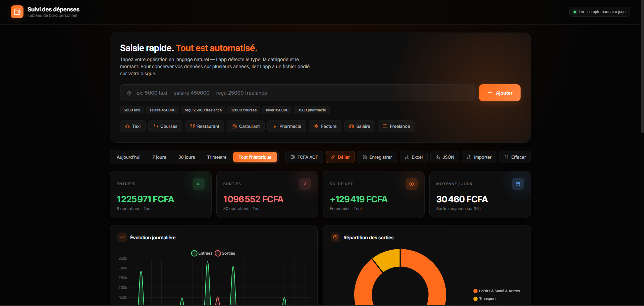The width and height of the screenshot is (644, 306).
Task: Click the '30 460 FCFA' daily average value
Action: 462,199
